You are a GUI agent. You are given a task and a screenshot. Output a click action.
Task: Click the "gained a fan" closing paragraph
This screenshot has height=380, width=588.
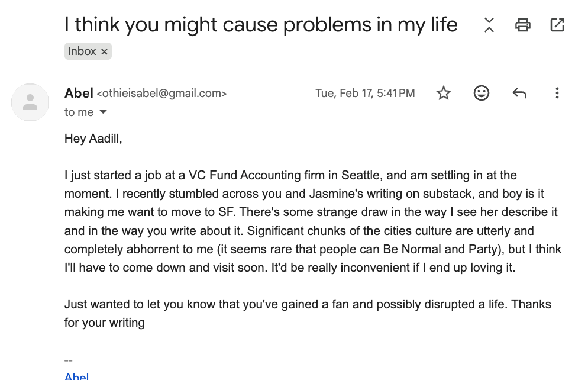(308, 313)
